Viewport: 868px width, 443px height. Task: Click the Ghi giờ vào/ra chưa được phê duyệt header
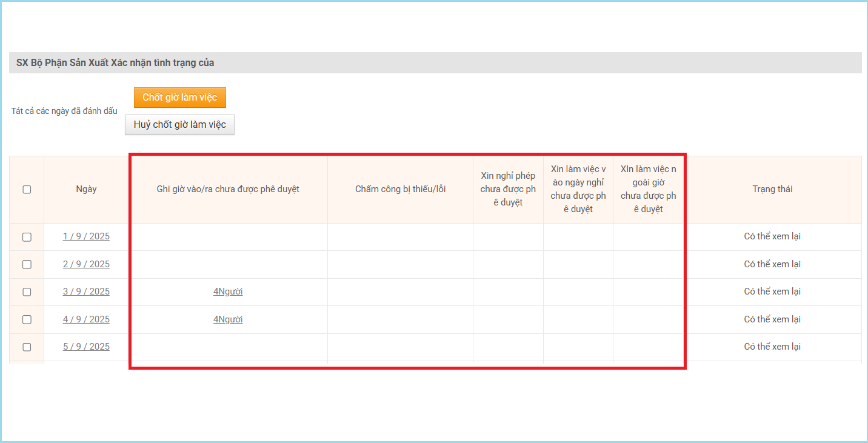228,189
